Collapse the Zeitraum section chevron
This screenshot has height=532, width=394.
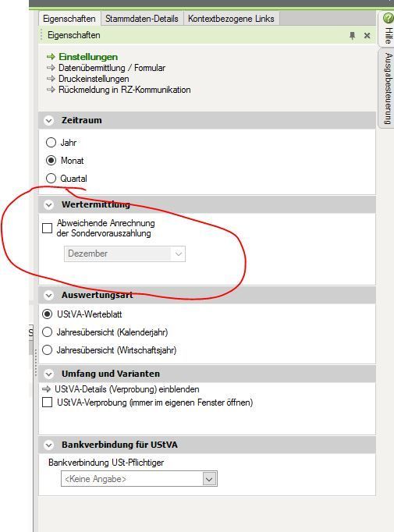[49, 120]
